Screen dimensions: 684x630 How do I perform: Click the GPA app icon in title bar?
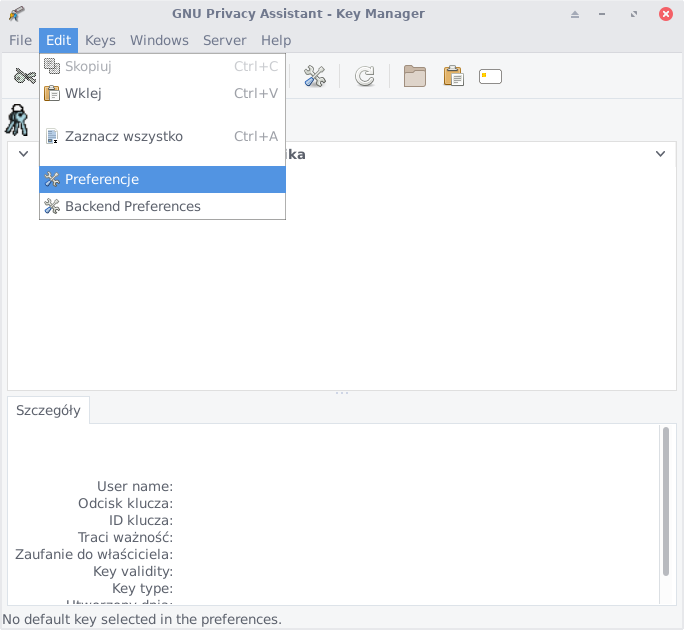click(16, 14)
